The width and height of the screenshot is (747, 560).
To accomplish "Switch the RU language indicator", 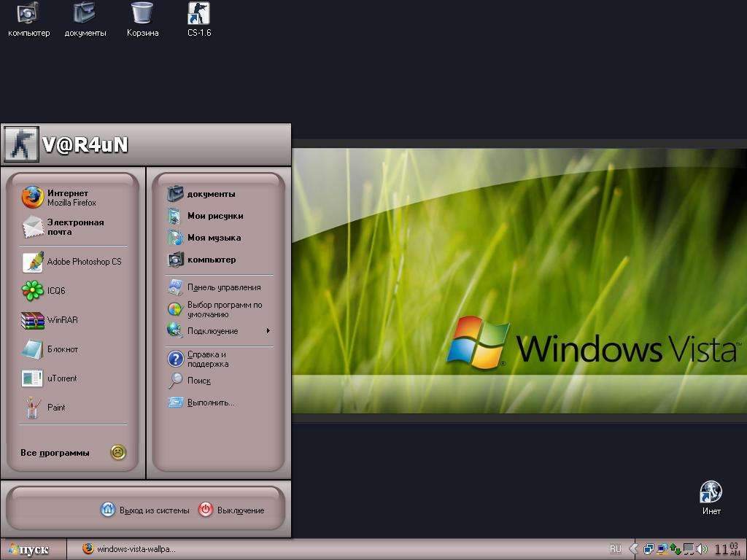I will coord(615,549).
